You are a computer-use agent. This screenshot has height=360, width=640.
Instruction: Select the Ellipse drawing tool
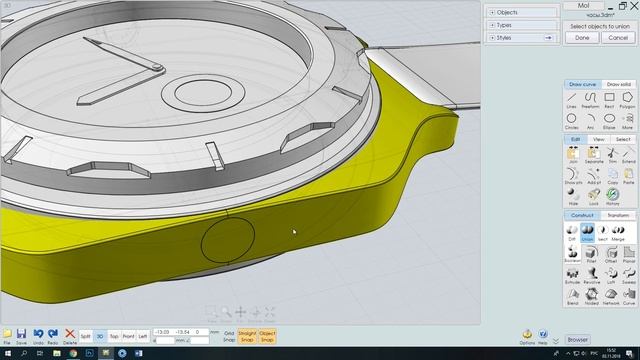pyautogui.click(x=609, y=121)
